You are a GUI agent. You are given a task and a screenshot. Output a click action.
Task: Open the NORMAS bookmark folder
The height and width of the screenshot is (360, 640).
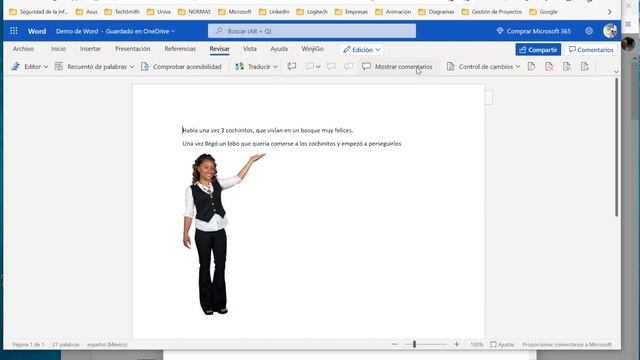tap(195, 12)
